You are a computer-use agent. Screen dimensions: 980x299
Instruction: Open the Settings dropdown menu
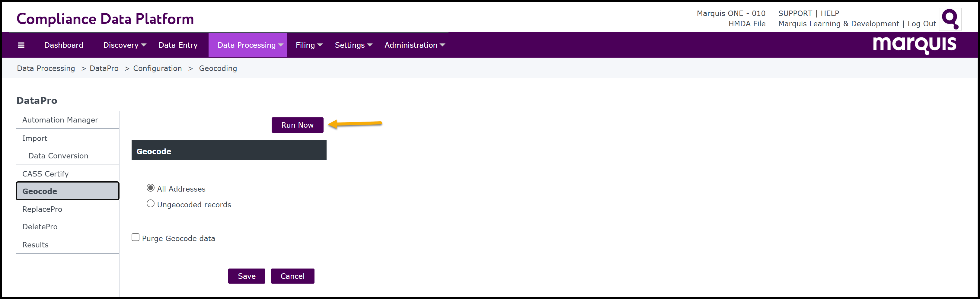[x=353, y=45]
